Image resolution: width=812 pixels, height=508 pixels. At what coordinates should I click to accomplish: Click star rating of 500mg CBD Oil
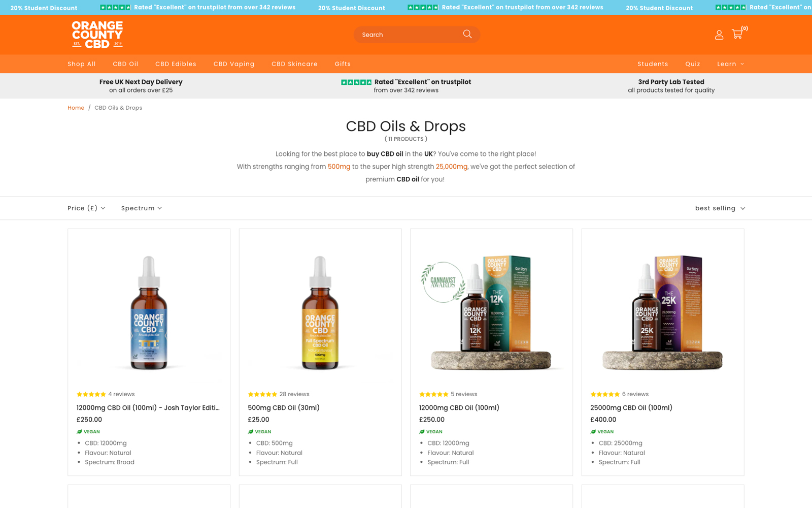(x=262, y=394)
